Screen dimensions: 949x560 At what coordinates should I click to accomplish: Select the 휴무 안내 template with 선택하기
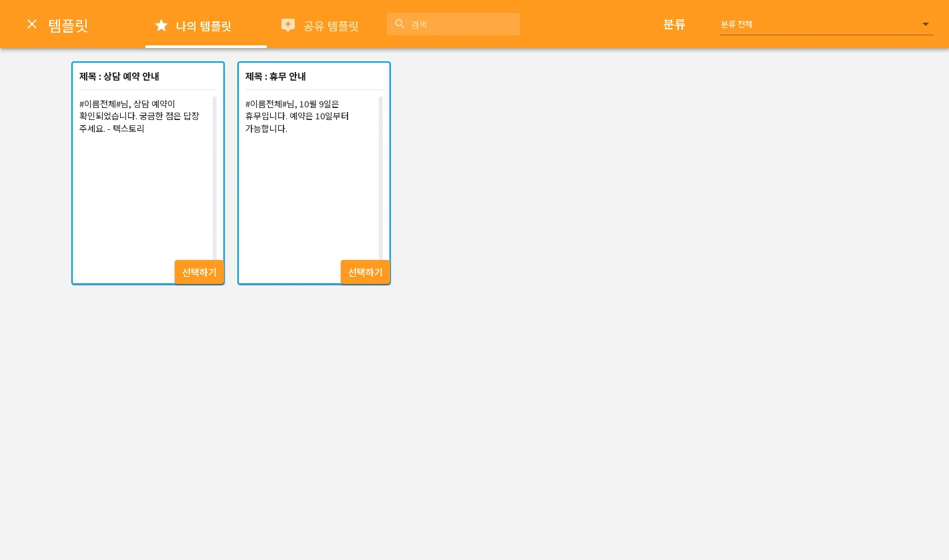[x=365, y=272]
